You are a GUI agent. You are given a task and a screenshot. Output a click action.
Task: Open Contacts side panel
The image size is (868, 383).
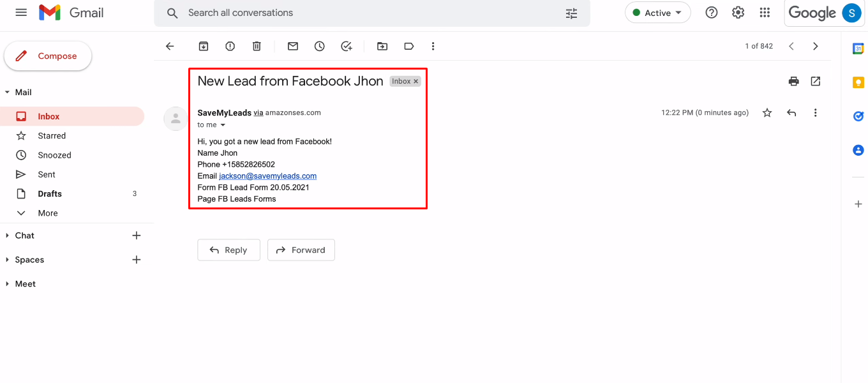click(x=858, y=150)
